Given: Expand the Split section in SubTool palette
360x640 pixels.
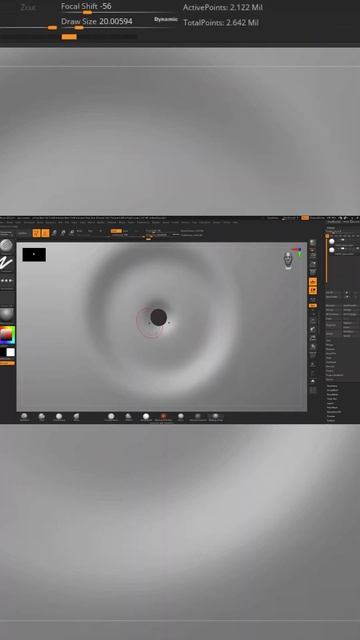Looking at the screenshot, I should [329, 340].
